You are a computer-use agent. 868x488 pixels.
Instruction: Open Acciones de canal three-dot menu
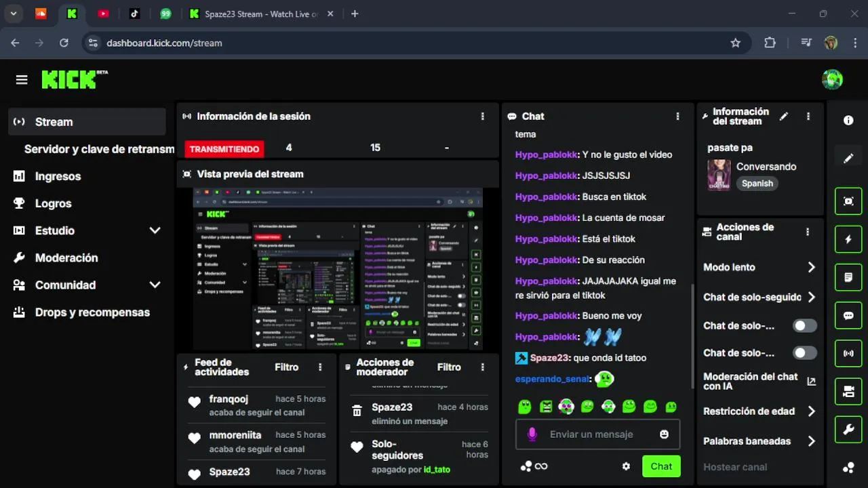coord(807,232)
